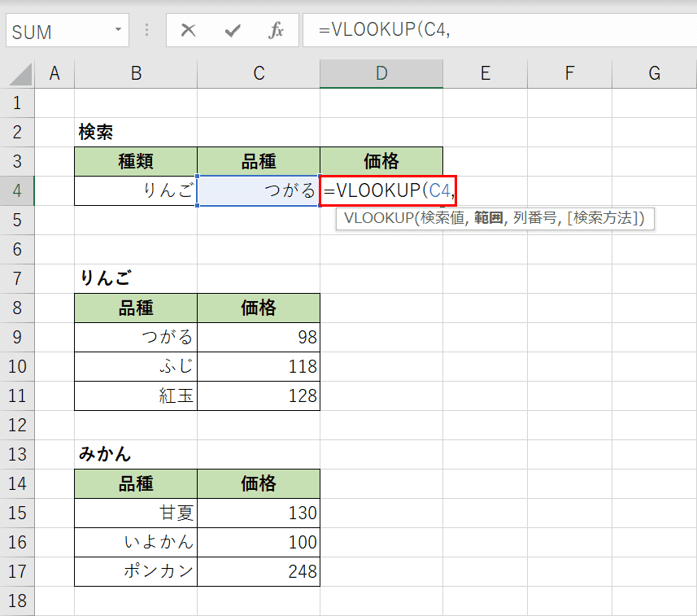The width and height of the screenshot is (697, 616).
Task: Select cell with 紅玉
Action: pyautogui.click(x=136, y=395)
